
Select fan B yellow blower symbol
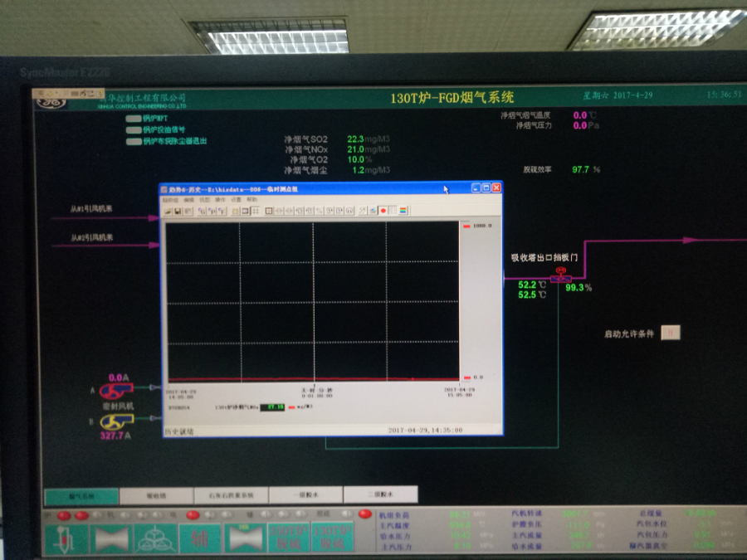[116, 421]
